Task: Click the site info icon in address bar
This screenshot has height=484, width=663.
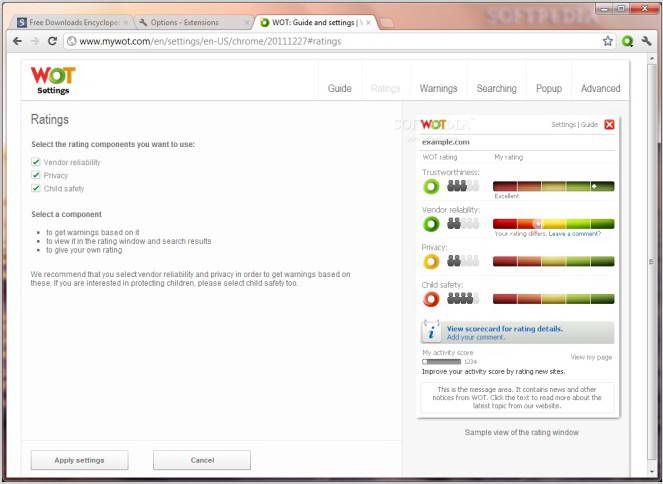Action: point(72,41)
